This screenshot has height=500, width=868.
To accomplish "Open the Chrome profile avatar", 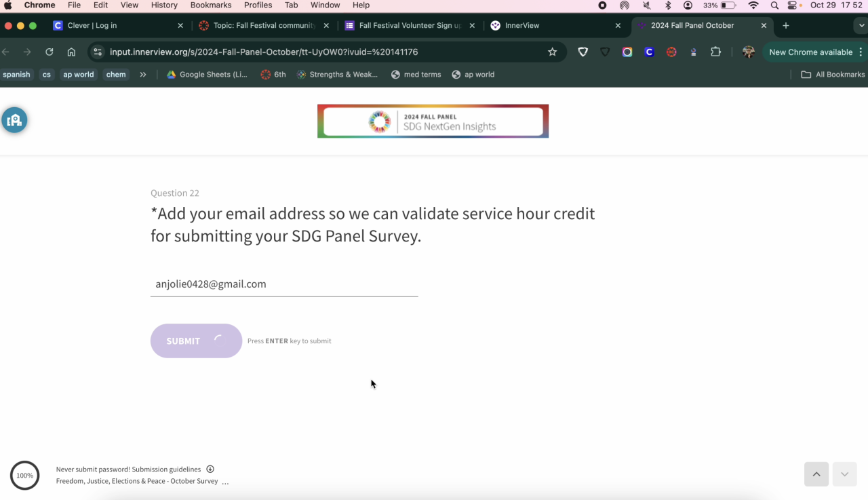I will coord(749,52).
